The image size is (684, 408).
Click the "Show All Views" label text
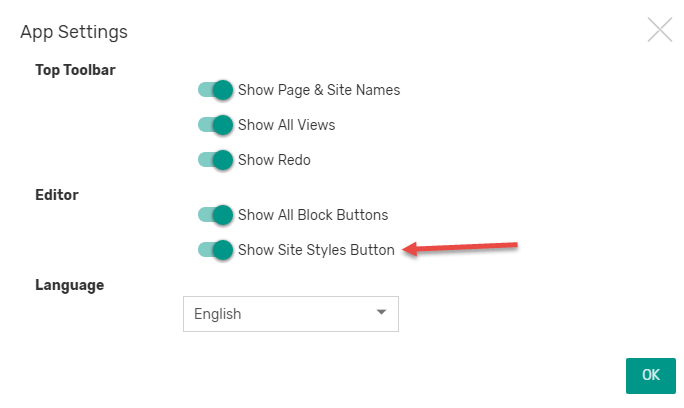tap(287, 125)
